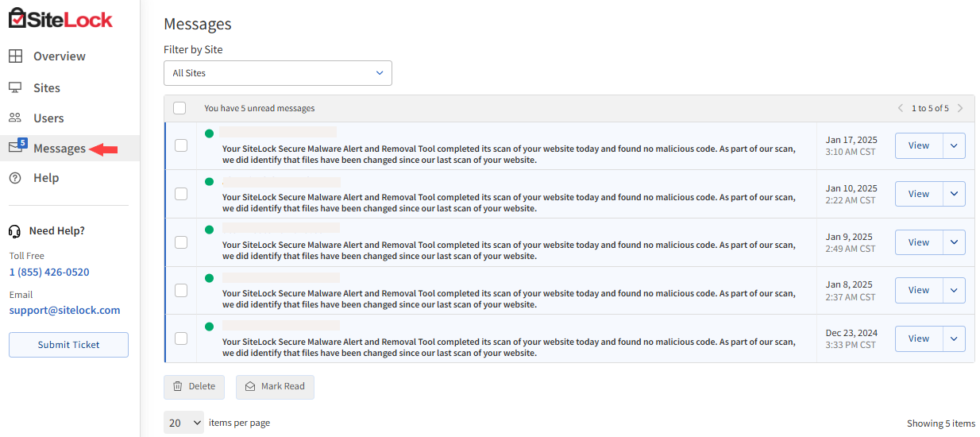980x437 pixels.
Task: Click the 2:37 AM CST timestamp
Action: click(x=851, y=297)
